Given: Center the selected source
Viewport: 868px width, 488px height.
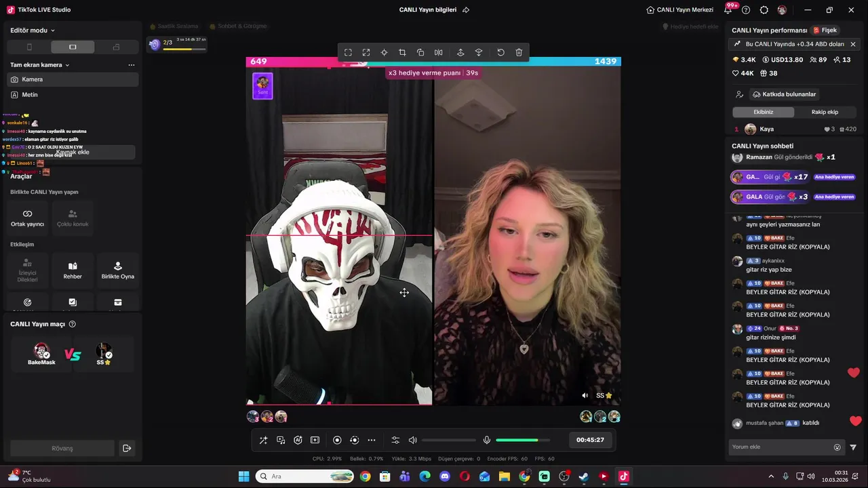Looking at the screenshot, I should coord(384,52).
